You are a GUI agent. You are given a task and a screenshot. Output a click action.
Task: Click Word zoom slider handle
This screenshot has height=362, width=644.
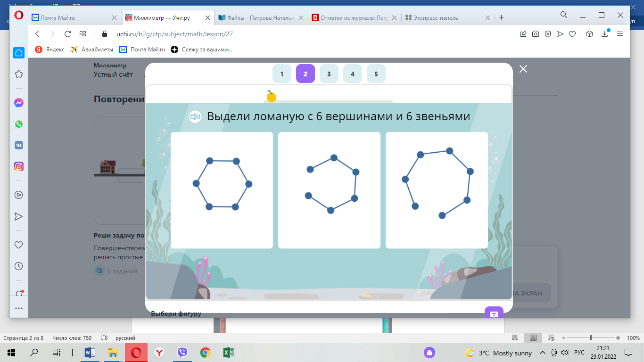(x=591, y=338)
